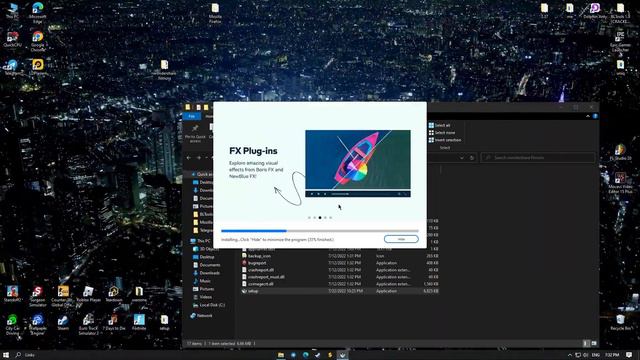Viewport: 640px width, 360px height.
Task: Select Downloads under This PC
Action: [207, 273]
